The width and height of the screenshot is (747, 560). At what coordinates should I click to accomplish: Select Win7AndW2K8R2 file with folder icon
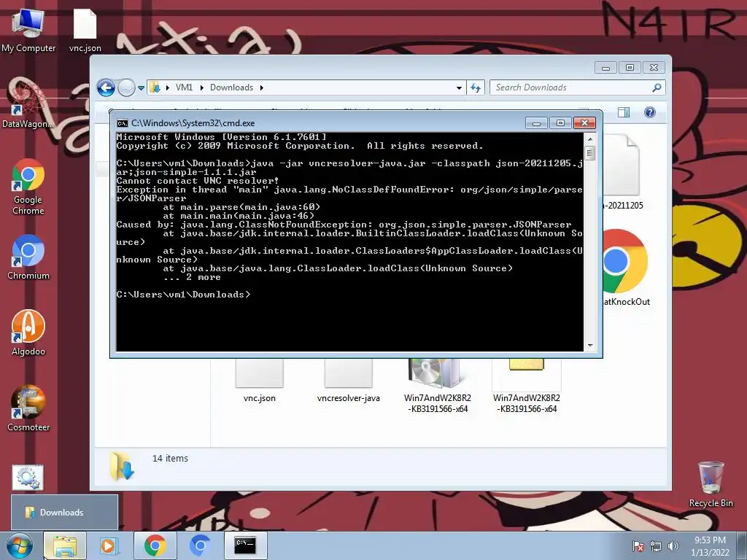tap(527, 386)
